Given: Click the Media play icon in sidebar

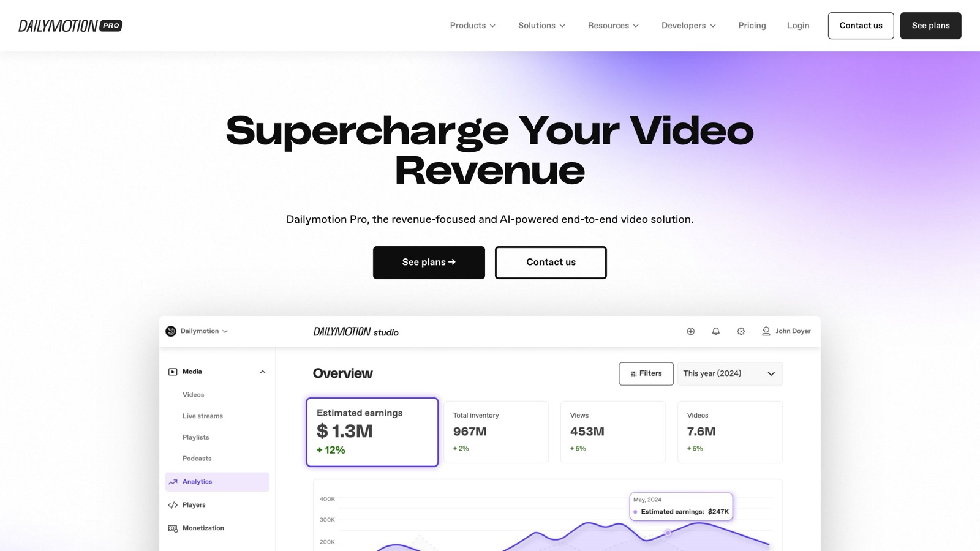Looking at the screenshot, I should (x=173, y=372).
